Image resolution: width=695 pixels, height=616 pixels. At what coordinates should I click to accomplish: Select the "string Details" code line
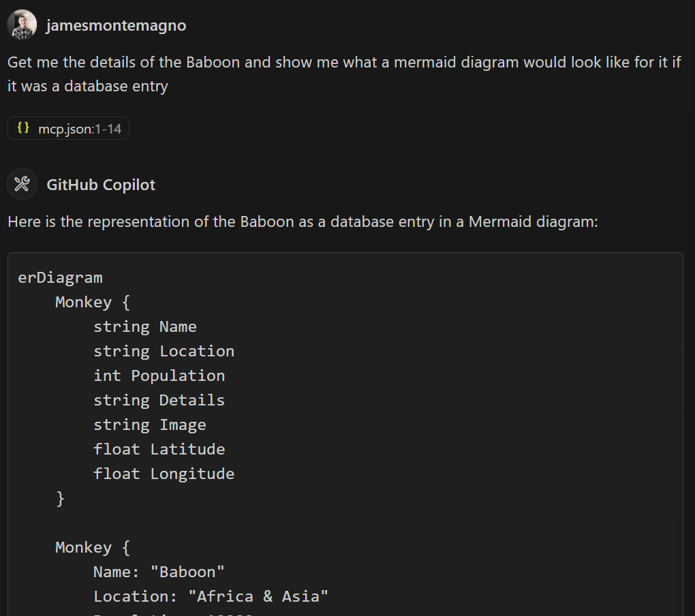click(x=159, y=401)
